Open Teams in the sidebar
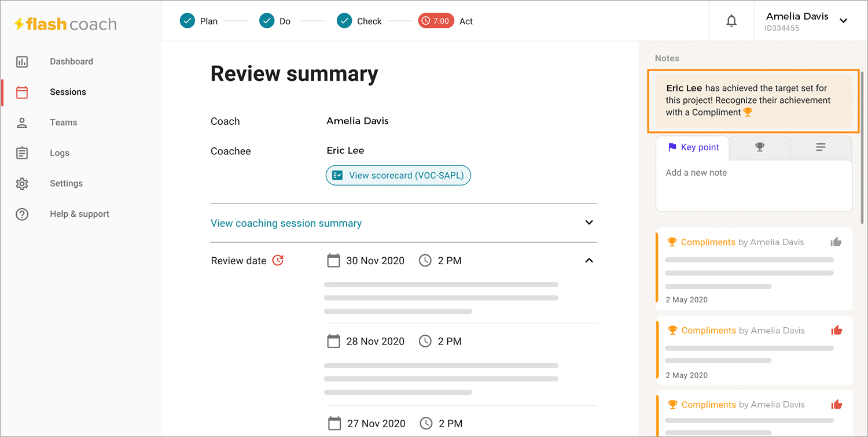 click(x=63, y=123)
